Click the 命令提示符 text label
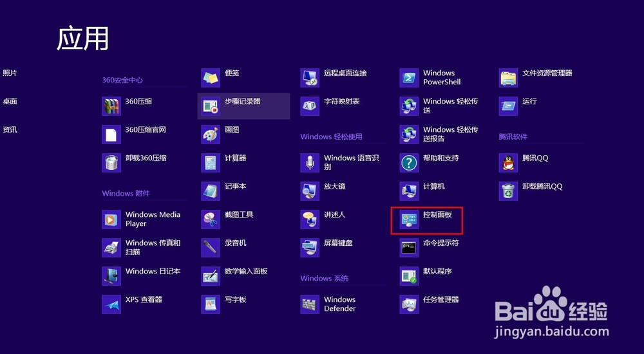This screenshot has width=644, height=354. [x=441, y=243]
